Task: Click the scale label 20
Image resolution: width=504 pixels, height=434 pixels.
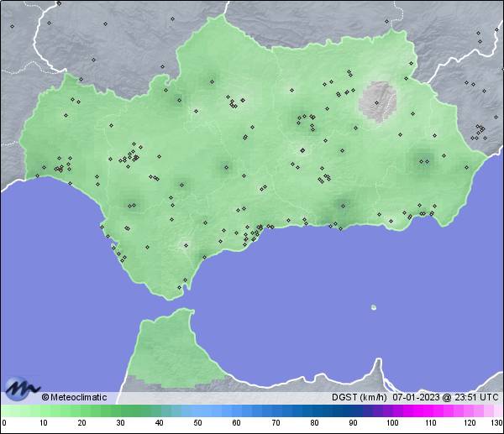Action: click(x=82, y=423)
